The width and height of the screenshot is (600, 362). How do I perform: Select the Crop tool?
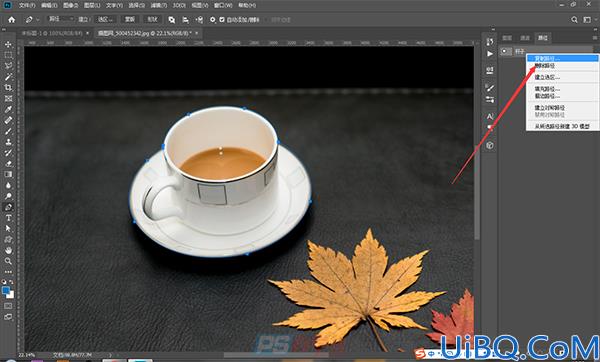(x=8, y=88)
